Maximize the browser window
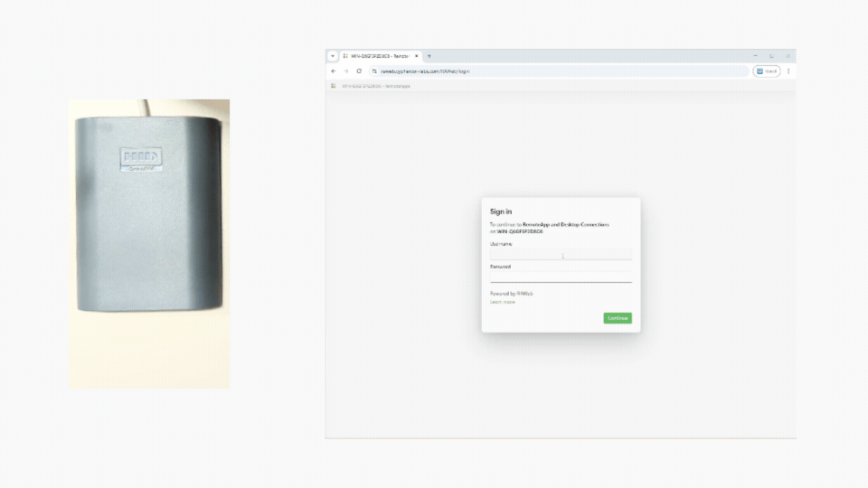The height and width of the screenshot is (488, 868). coord(771,56)
